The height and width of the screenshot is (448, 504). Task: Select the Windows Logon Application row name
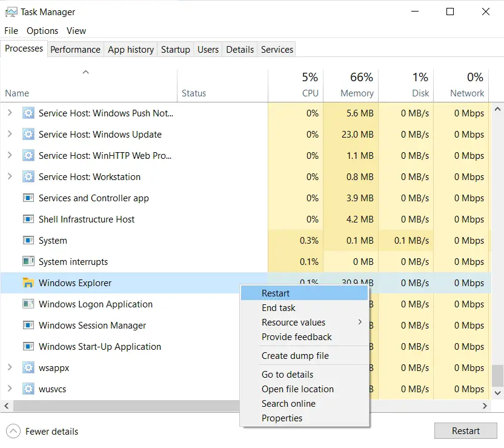(x=96, y=304)
